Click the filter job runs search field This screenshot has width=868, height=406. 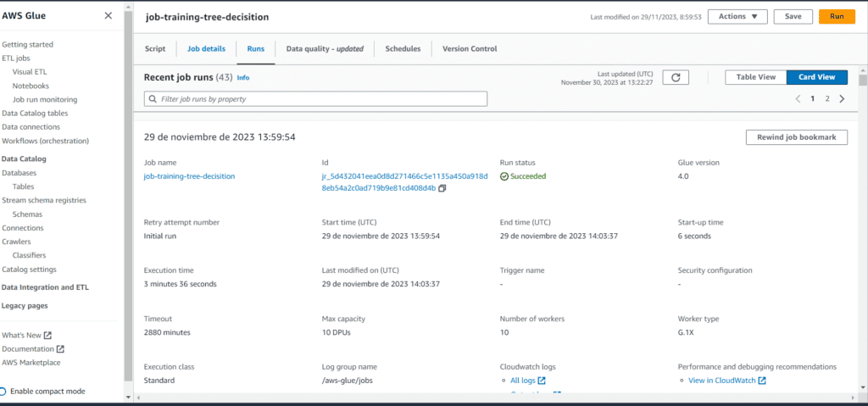pos(315,99)
